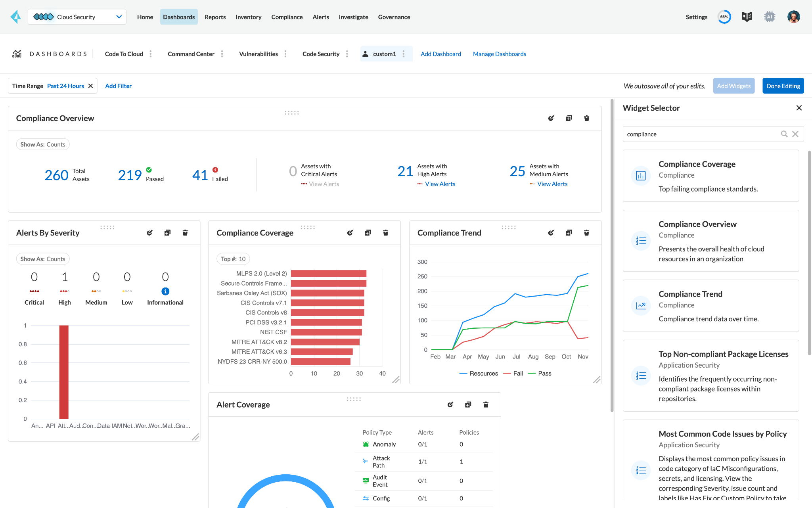
Task: Click the Pass legend toggle on Compliance Trend
Action: click(x=545, y=374)
